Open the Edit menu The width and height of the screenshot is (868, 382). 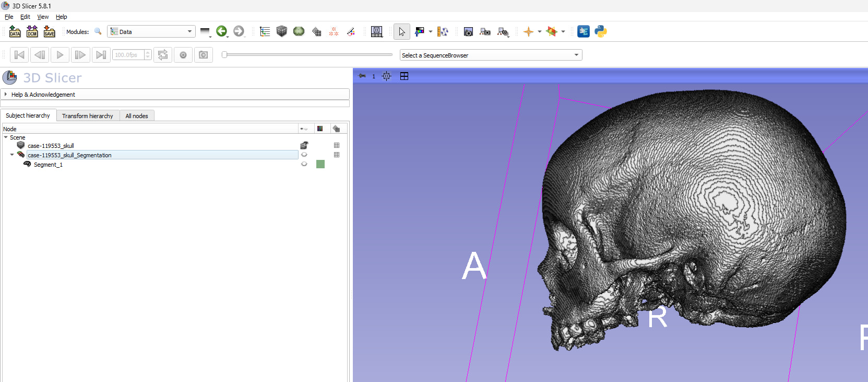[25, 17]
